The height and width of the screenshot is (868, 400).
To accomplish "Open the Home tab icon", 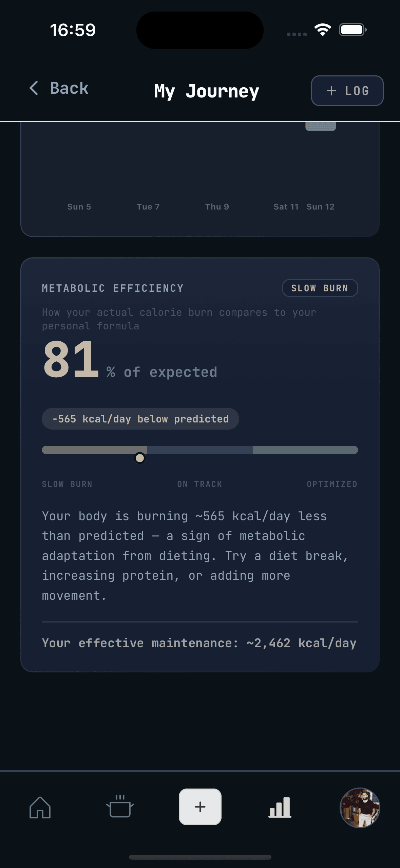I will 40,807.
